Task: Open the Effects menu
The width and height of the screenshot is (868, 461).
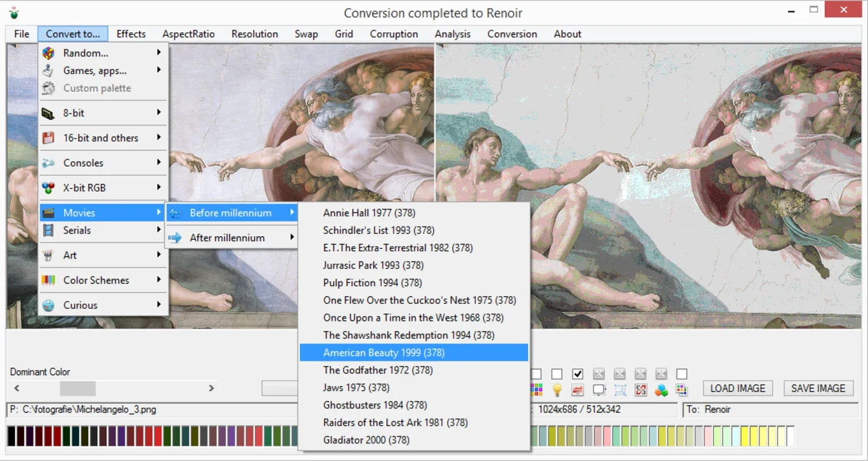Action: click(x=131, y=34)
